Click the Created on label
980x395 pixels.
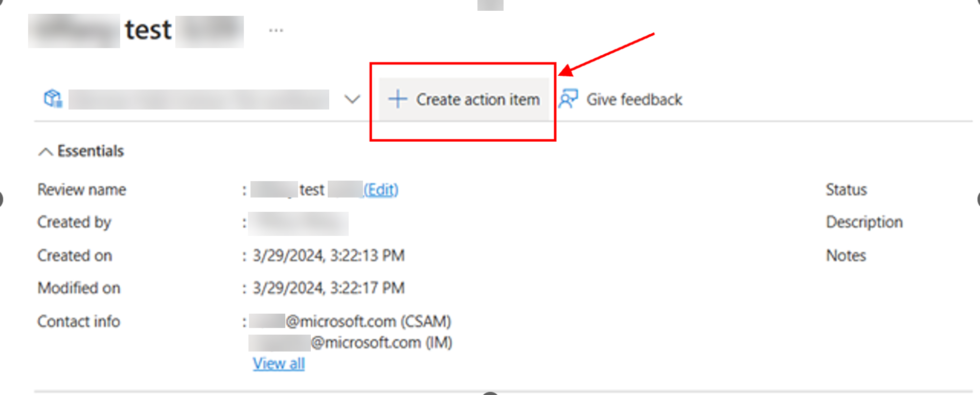[75, 255]
